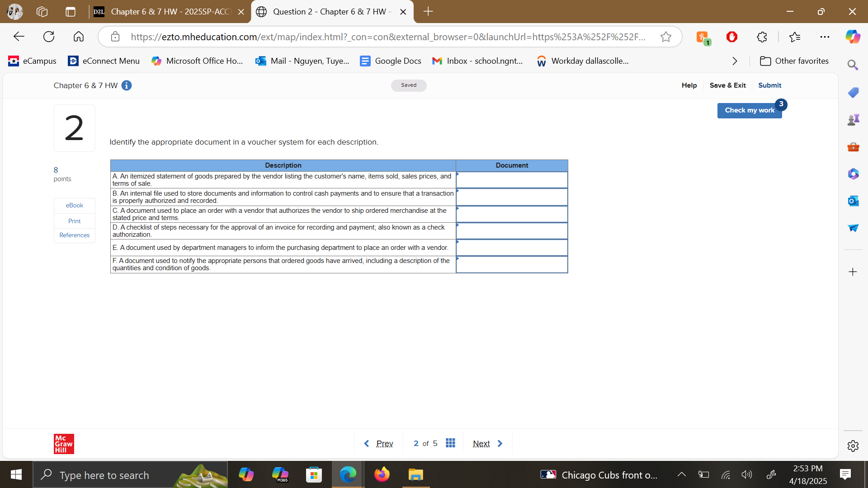Open the question grid navigator between Prev and Next
The width and height of the screenshot is (868, 488).
[x=450, y=443]
